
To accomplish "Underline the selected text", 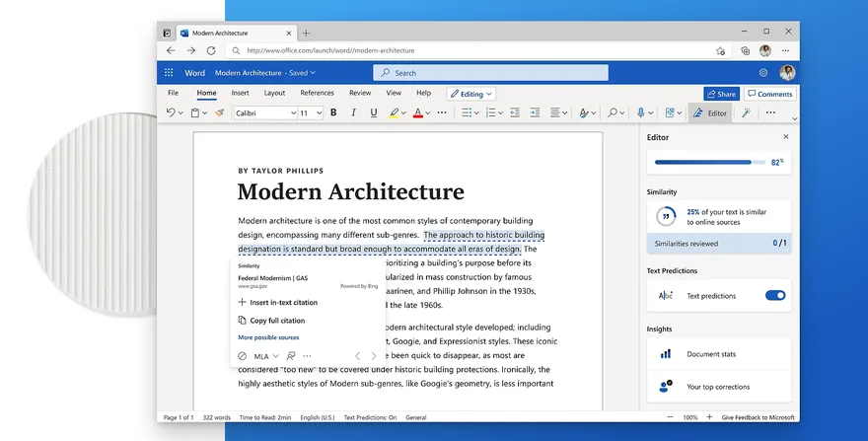I will tap(373, 113).
